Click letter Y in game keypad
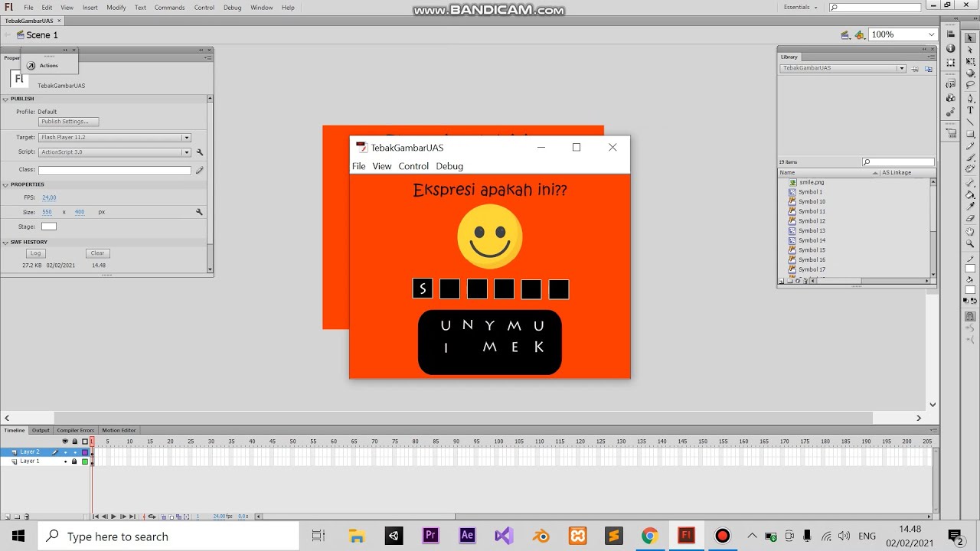The width and height of the screenshot is (980, 551). coord(491,325)
